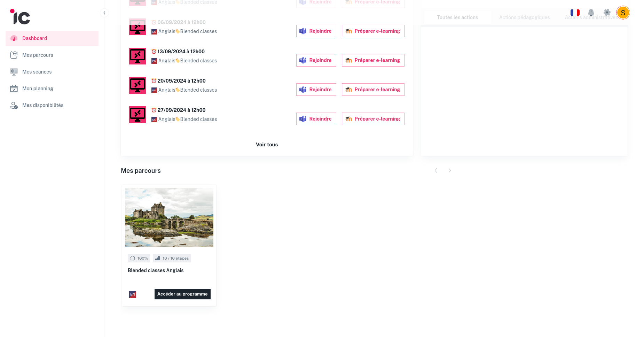
Task: Switch to Actions pédagogiques tab
Action: pyautogui.click(x=524, y=17)
